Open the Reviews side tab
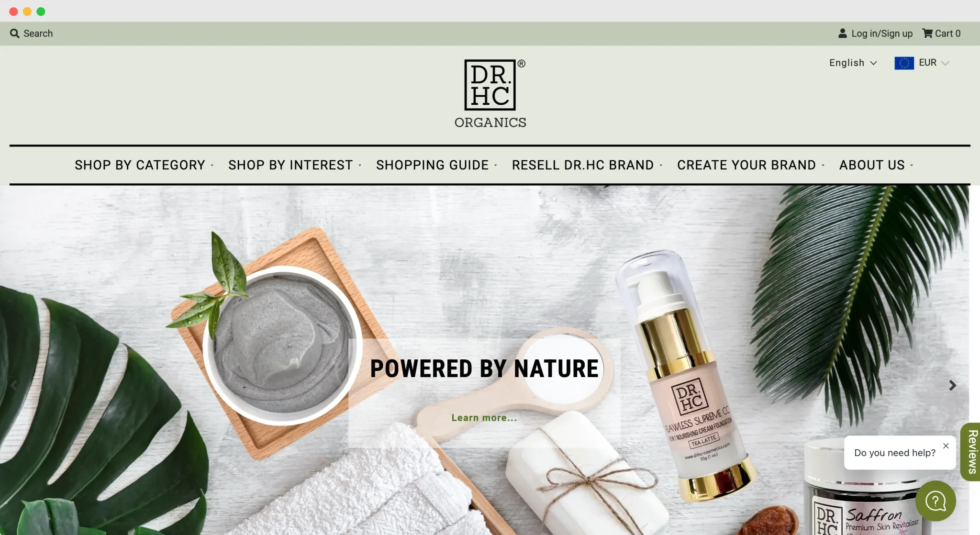 pos(971,452)
